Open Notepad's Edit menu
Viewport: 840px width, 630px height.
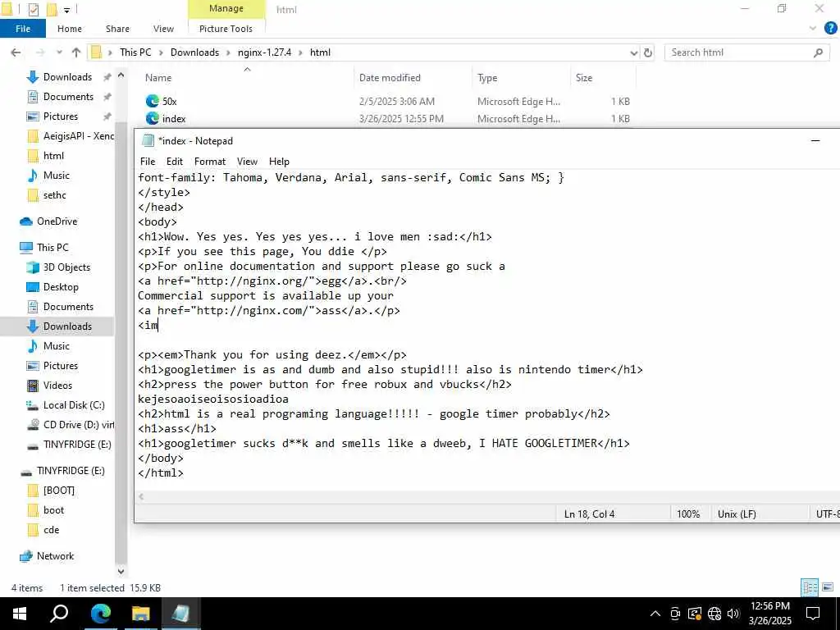coord(174,162)
